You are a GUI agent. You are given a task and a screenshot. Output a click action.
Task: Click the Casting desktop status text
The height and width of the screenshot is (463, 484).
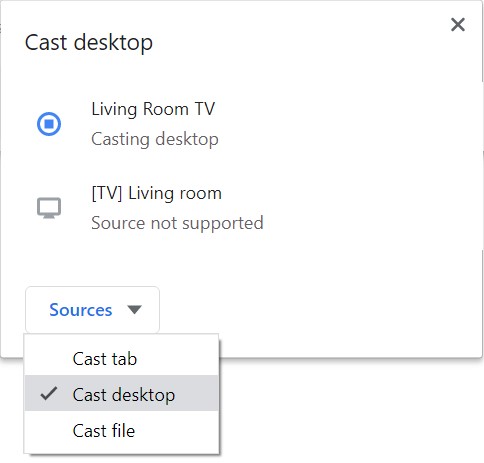pyautogui.click(x=155, y=139)
